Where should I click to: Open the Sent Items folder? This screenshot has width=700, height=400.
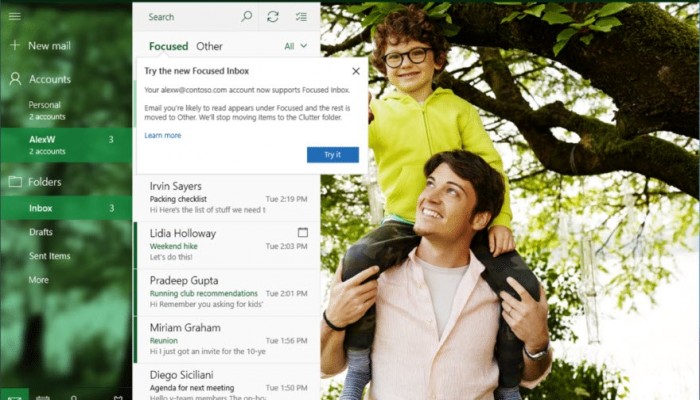pyautogui.click(x=50, y=256)
